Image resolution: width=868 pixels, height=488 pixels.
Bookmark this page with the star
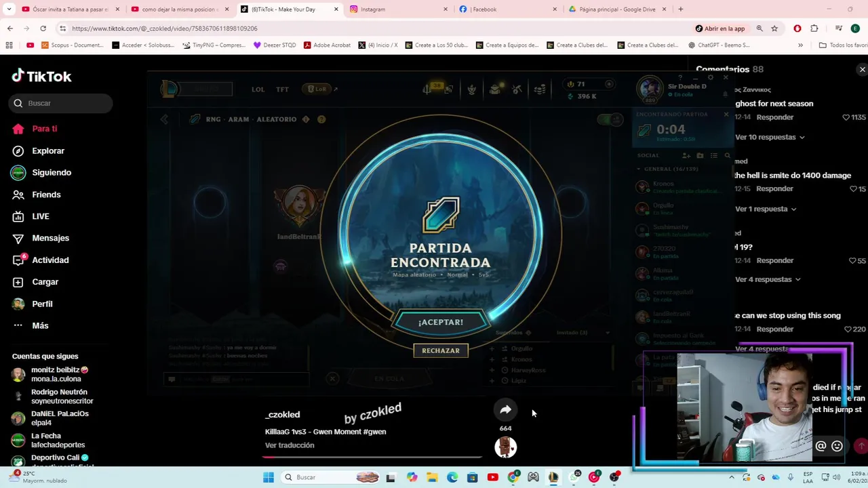tap(774, 28)
